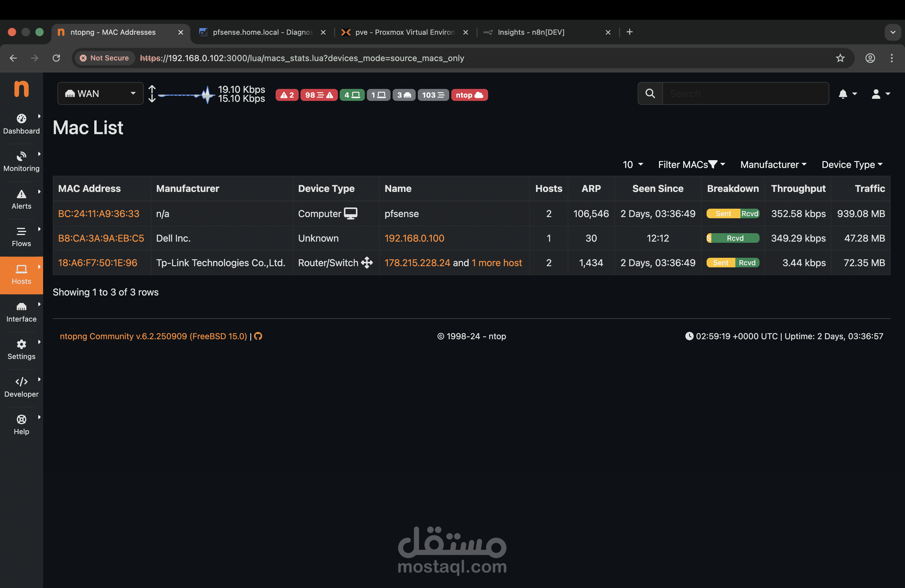Screen dimensions: 905x588
Task: Switch to the pfsense.home.local browser tab
Action: pos(262,32)
